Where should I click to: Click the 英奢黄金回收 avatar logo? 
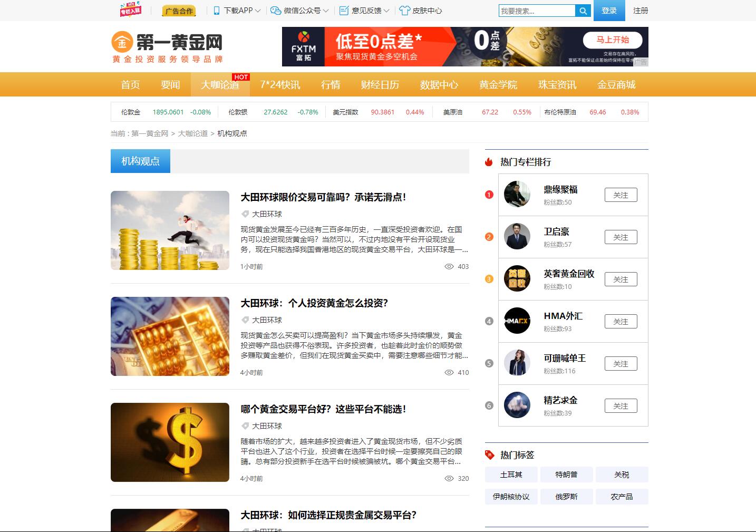pos(517,279)
